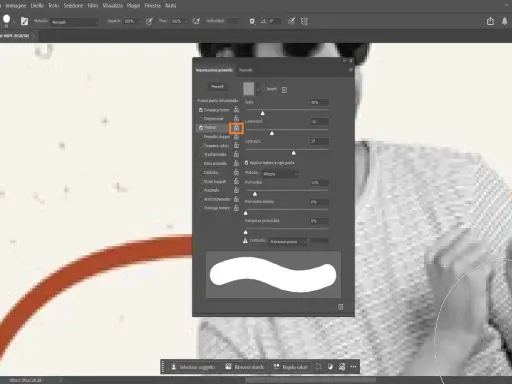Click the Scala slider handle
Image resolution: width=512 pixels, height=384 pixels.
(262, 113)
